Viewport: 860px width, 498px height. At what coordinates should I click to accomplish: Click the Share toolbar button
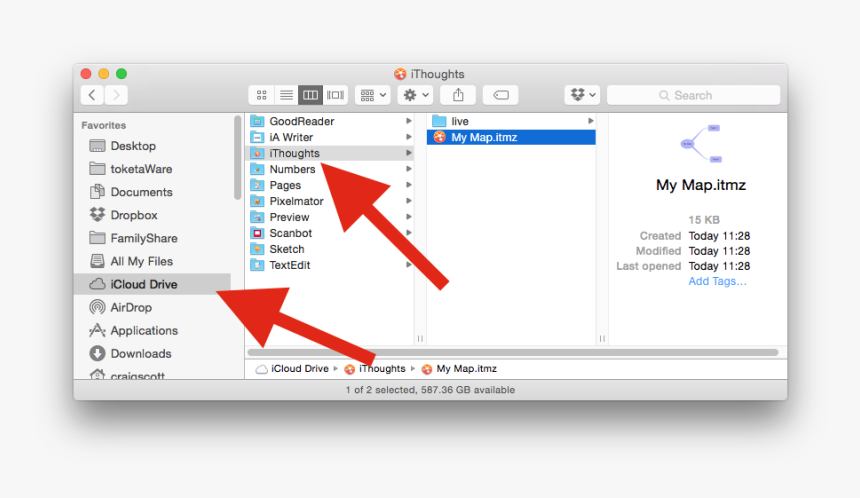click(458, 95)
